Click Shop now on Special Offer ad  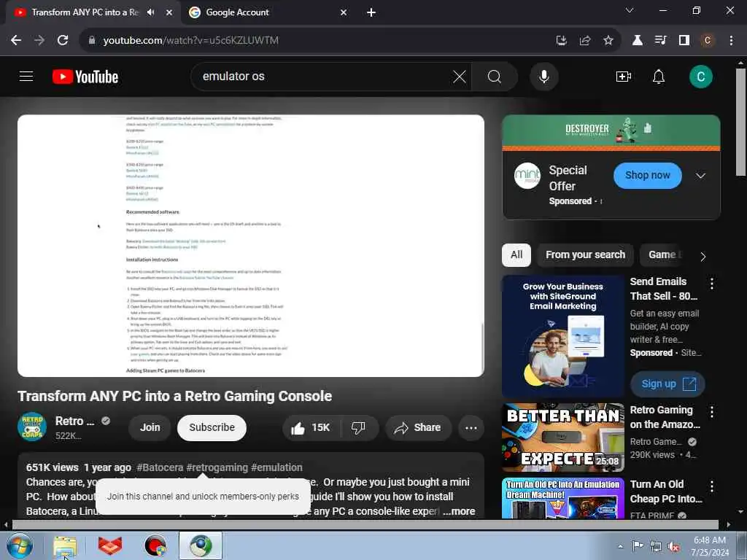[648, 175]
